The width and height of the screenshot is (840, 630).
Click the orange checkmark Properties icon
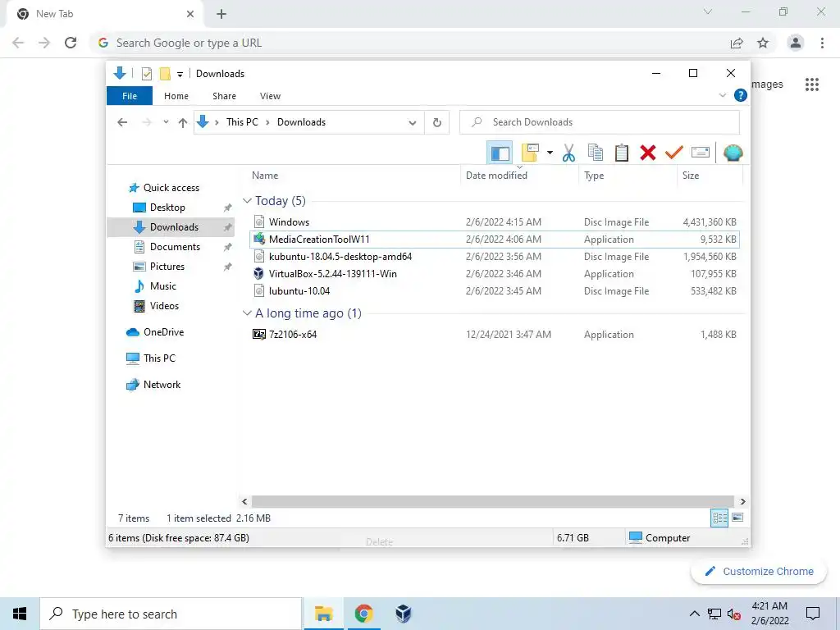(674, 153)
